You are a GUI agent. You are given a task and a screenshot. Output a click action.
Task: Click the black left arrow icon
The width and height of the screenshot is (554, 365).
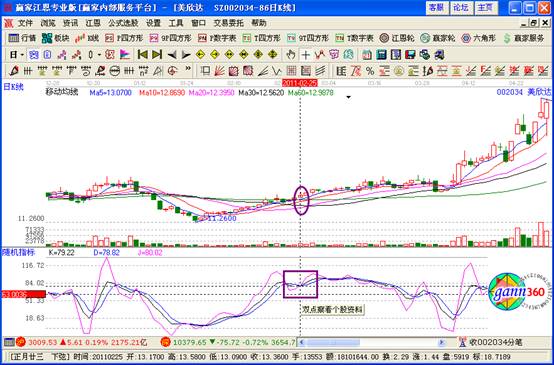(x=172, y=55)
